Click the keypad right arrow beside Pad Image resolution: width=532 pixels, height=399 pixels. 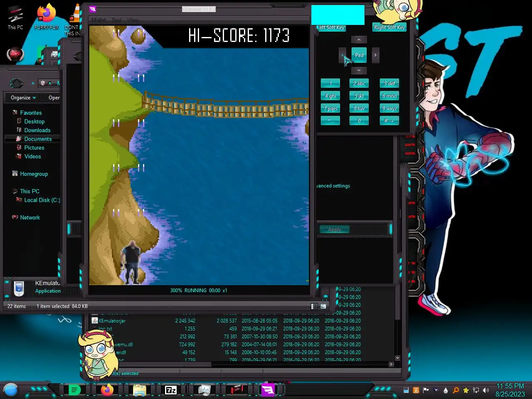click(x=375, y=55)
